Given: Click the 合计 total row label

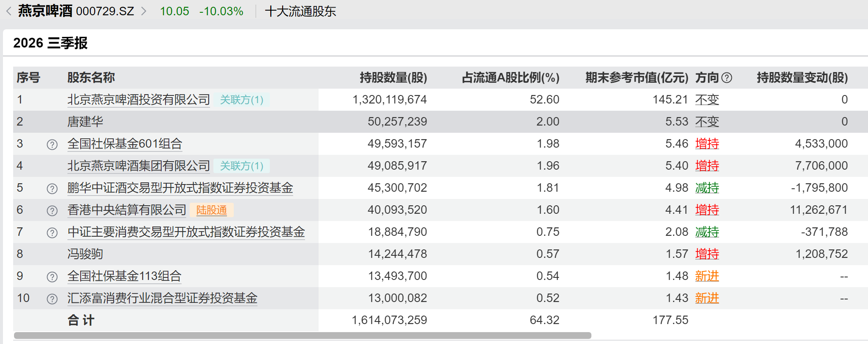Looking at the screenshot, I should 81,320.
